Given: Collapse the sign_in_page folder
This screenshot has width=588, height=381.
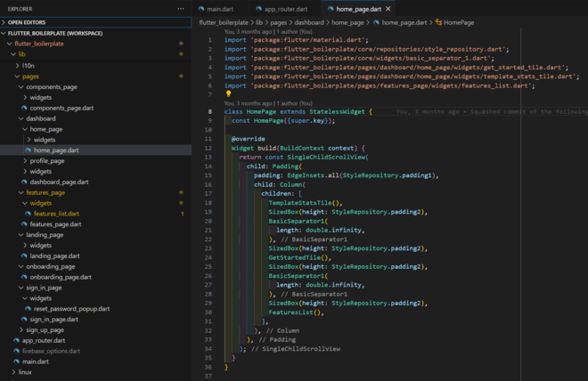Looking at the screenshot, I should 95,288.
